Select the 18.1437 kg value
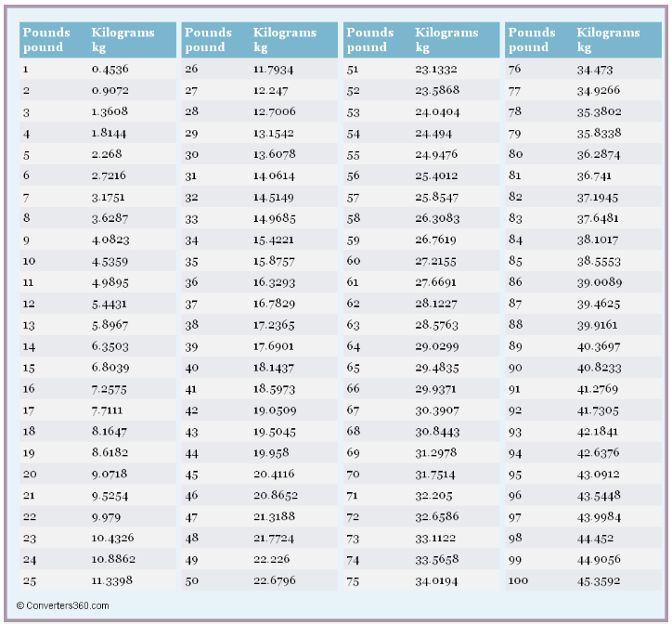Image resolution: width=672 pixels, height=624 pixels. [274, 368]
